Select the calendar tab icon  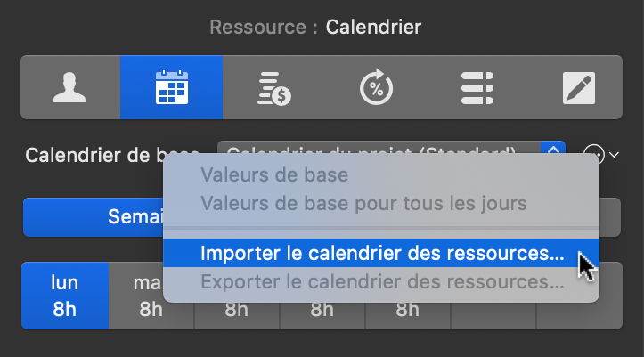pos(171,87)
